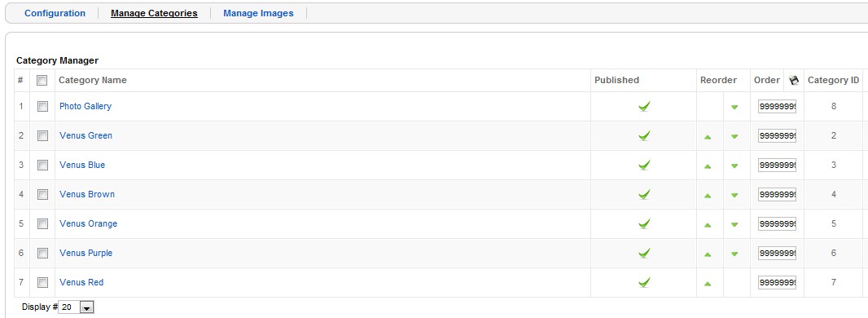Toggle published checkmark for Venus Purple

point(644,254)
